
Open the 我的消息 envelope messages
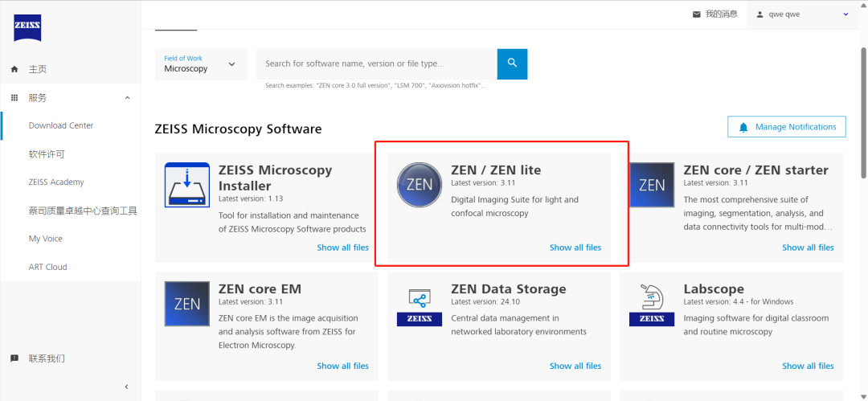point(715,14)
